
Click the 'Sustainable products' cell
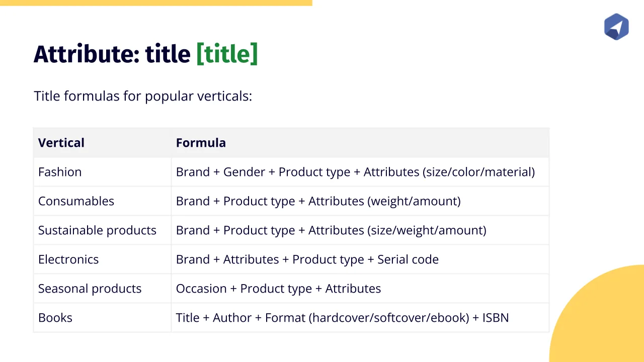click(97, 230)
